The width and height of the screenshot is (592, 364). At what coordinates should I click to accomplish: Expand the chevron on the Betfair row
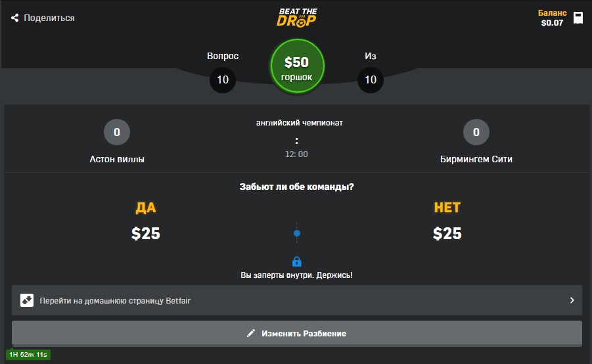tap(572, 300)
